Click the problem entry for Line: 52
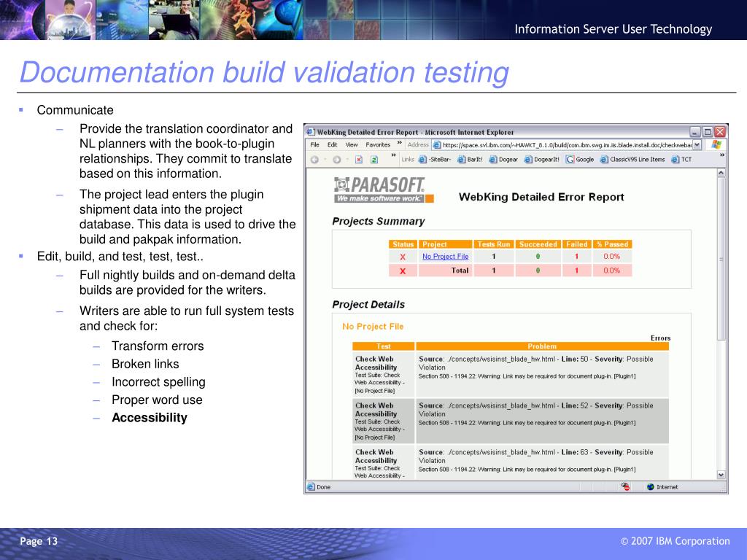The height and width of the screenshot is (560, 747). click(542, 421)
